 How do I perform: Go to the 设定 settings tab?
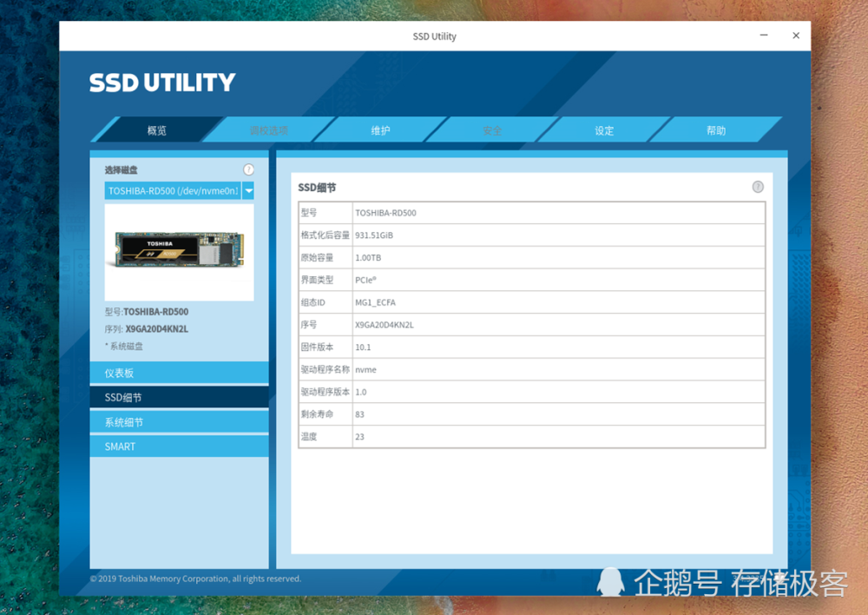point(604,130)
